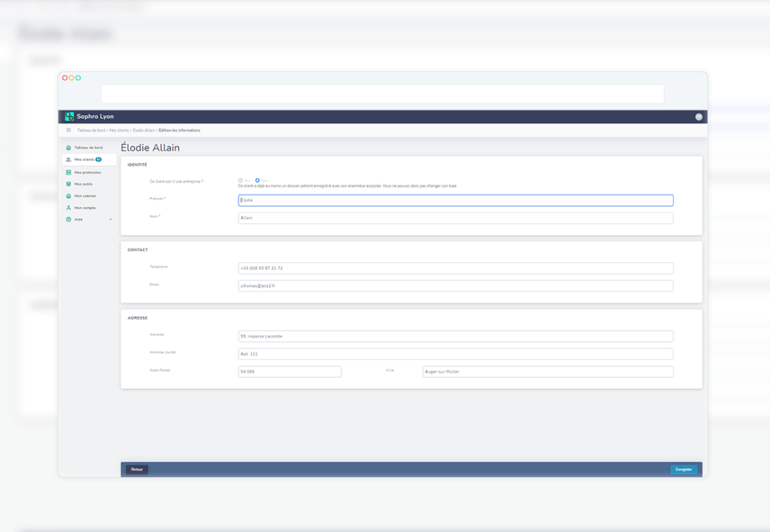The image size is (770, 532).
Task: Select the Oui radio button
Action: pyautogui.click(x=240, y=180)
